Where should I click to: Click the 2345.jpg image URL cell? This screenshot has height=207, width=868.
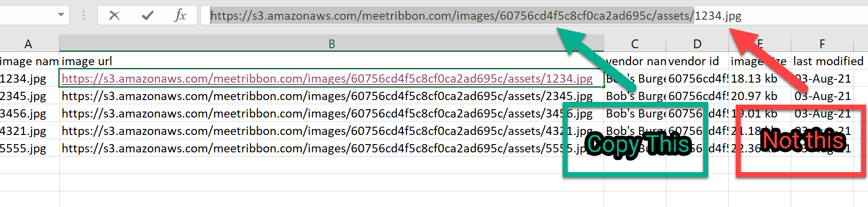[x=327, y=96]
